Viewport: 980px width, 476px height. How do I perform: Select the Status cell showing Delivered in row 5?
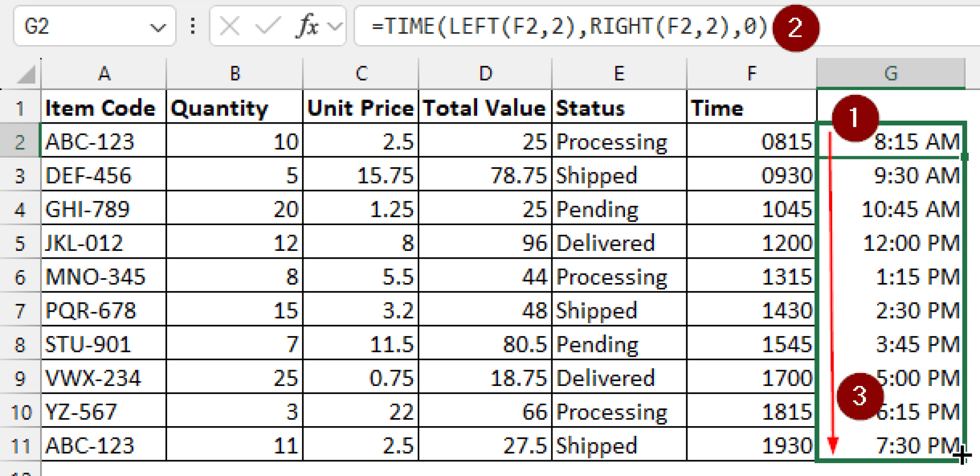618,242
